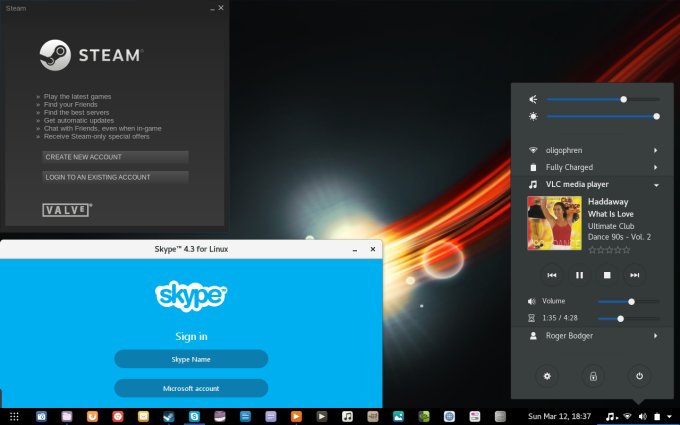Choose the Skype Name sign-in option
Image resolution: width=680 pixels, height=425 pixels.
coord(191,359)
